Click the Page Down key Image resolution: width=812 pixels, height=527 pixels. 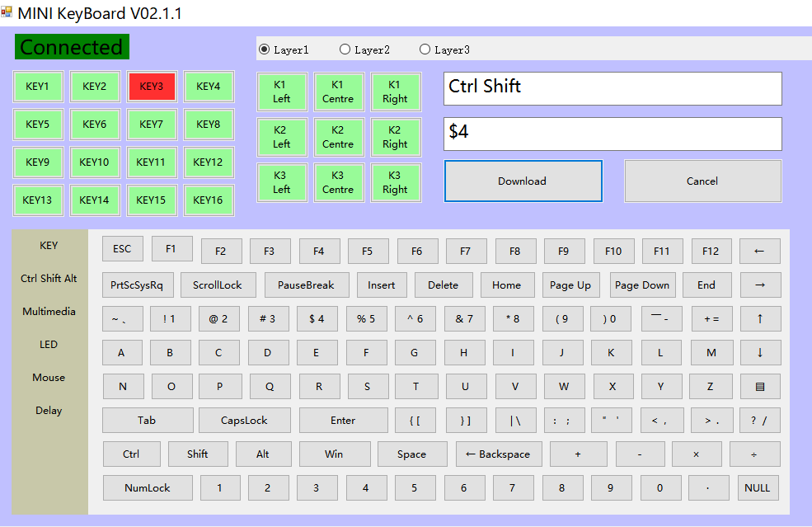pyautogui.click(x=643, y=285)
